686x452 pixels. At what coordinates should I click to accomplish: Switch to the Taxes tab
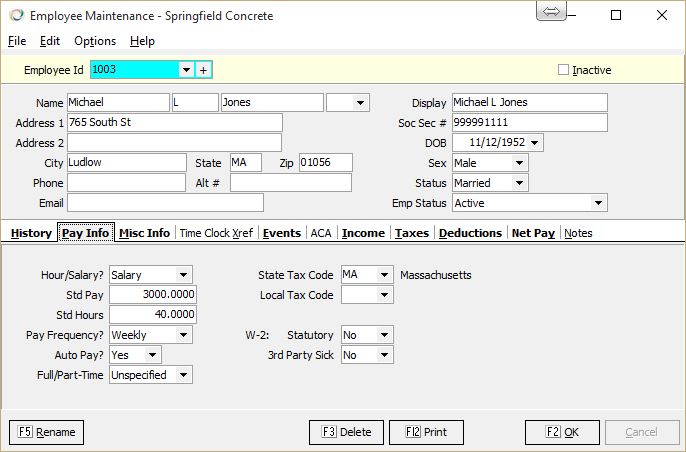411,233
